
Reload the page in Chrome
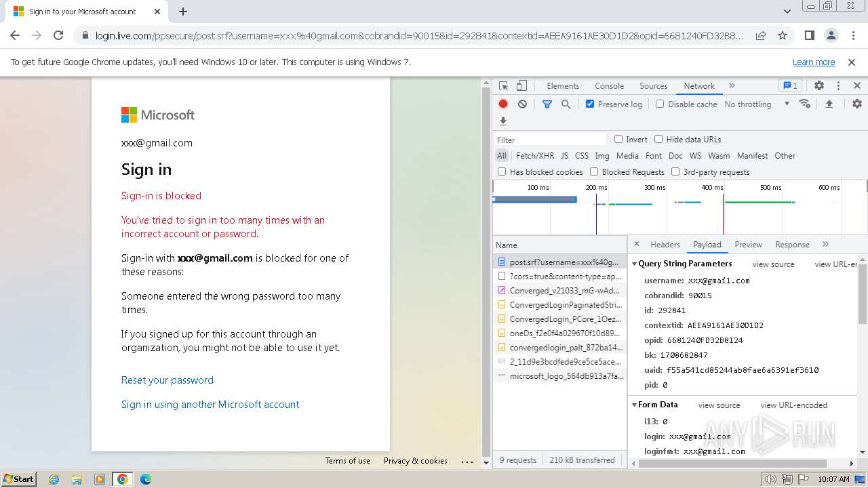[x=58, y=35]
